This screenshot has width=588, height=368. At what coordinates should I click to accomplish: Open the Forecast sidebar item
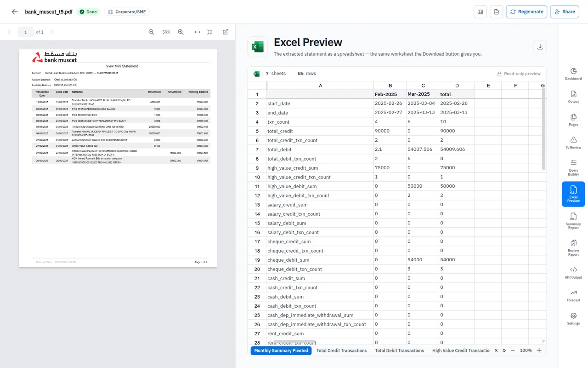coord(573,295)
